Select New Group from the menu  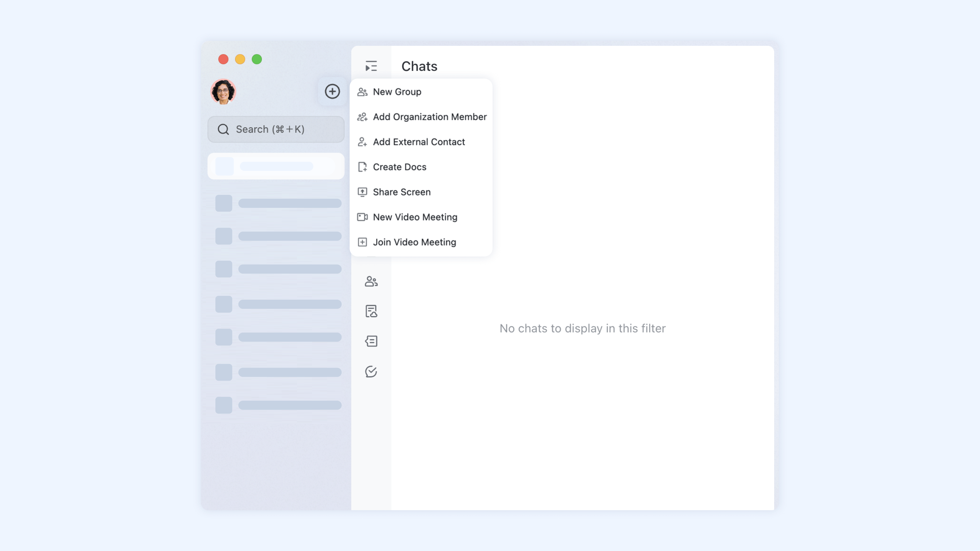pos(397,92)
